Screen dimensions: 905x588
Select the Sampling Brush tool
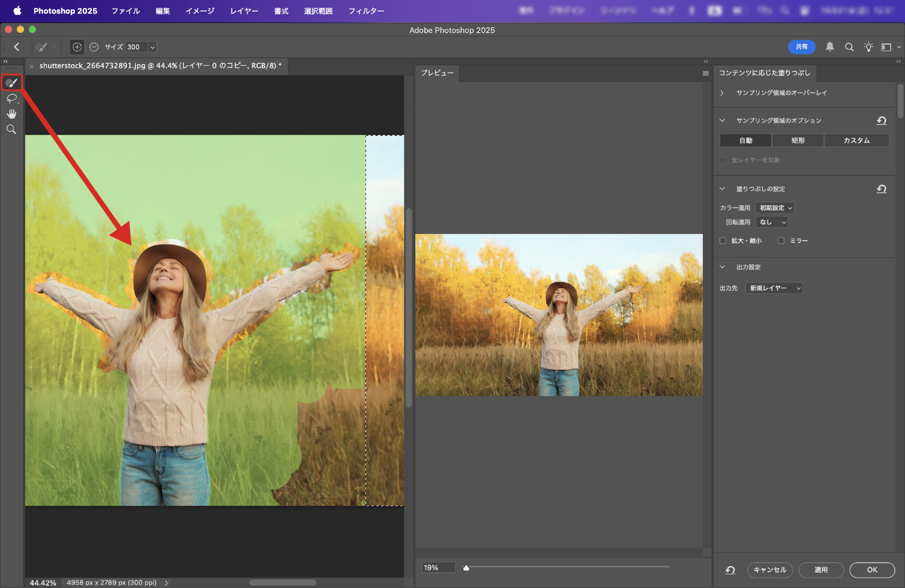[11, 82]
